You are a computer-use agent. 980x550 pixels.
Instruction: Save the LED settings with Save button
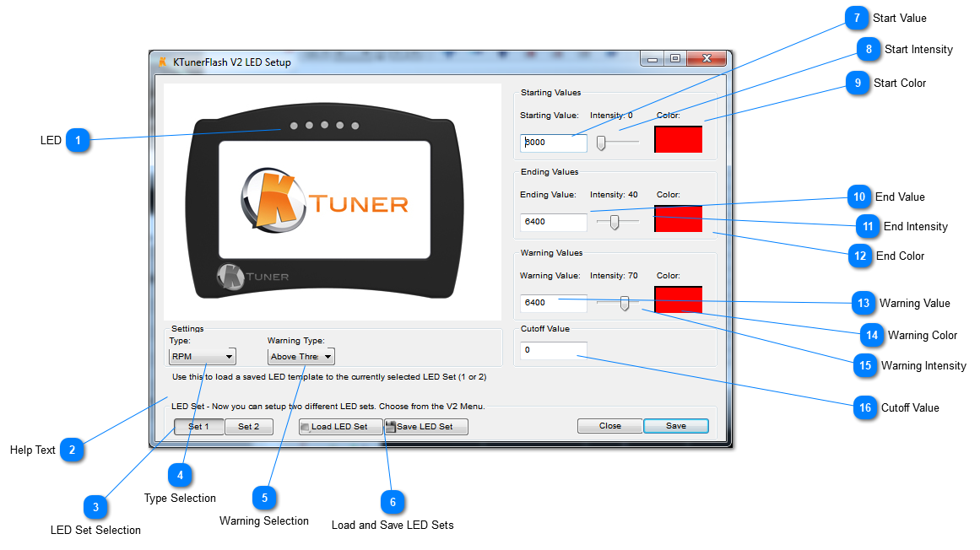click(675, 426)
